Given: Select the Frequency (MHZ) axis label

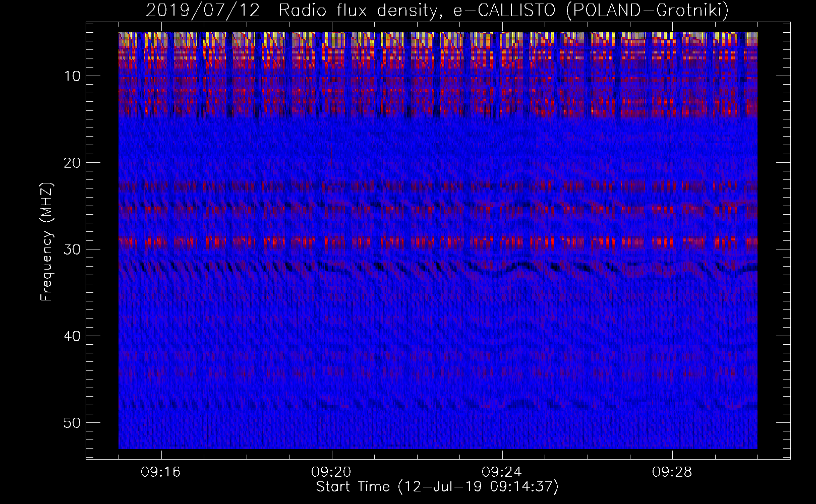Looking at the screenshot, I should [46, 242].
